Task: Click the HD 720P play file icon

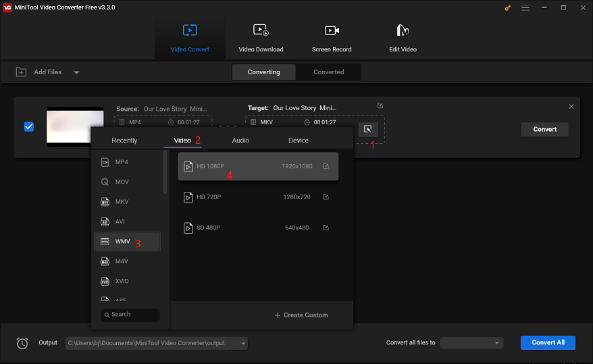Action: click(x=188, y=197)
